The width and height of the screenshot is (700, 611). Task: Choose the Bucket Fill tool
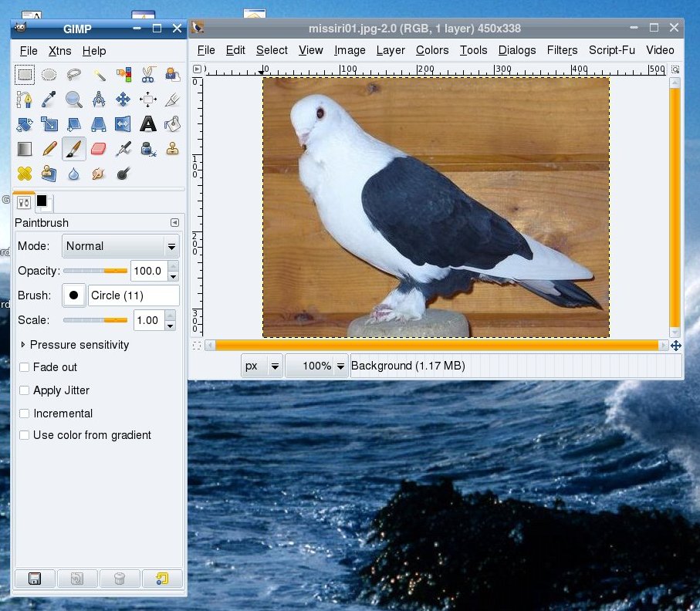coord(172,123)
